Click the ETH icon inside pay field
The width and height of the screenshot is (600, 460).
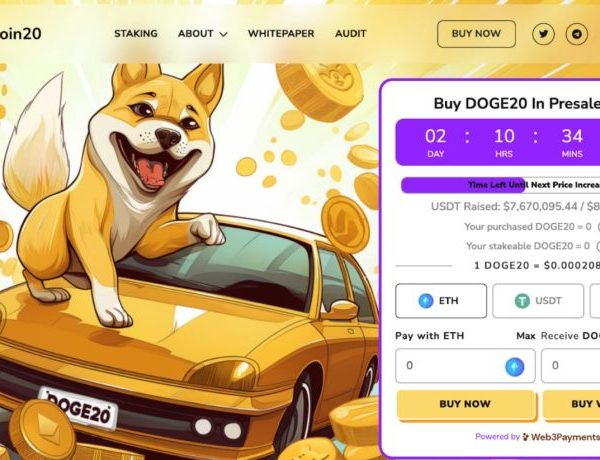click(515, 366)
